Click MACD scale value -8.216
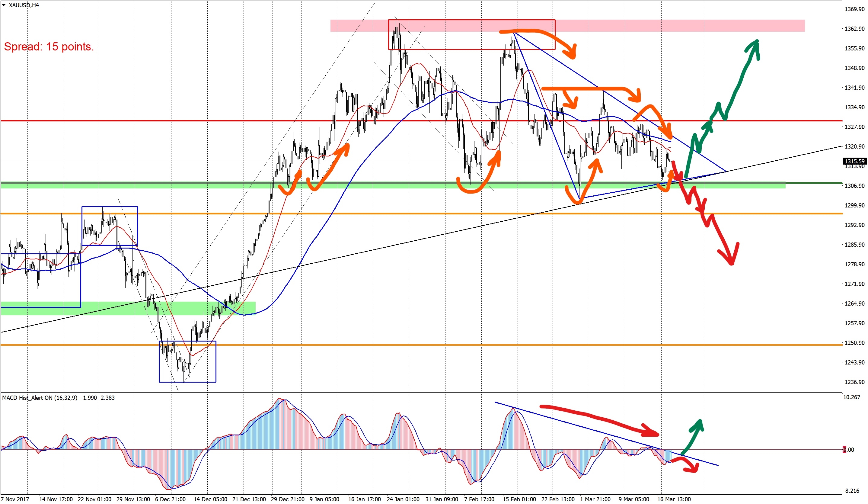868x504 pixels. 851,491
